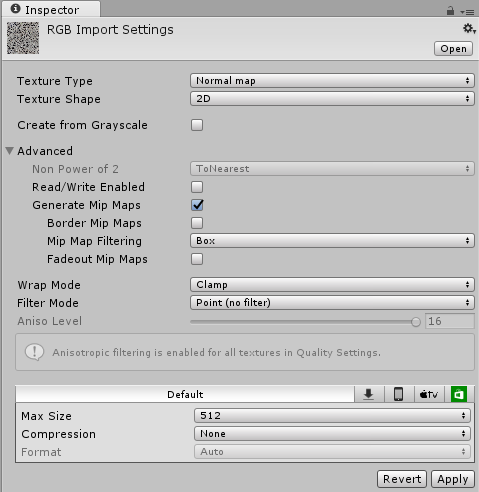Screen dimensions: 479x492
Task: Click the Inspector lock icon
Action: click(x=450, y=11)
